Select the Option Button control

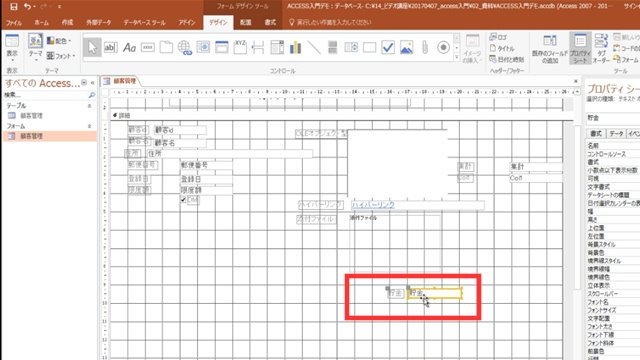click(443, 47)
